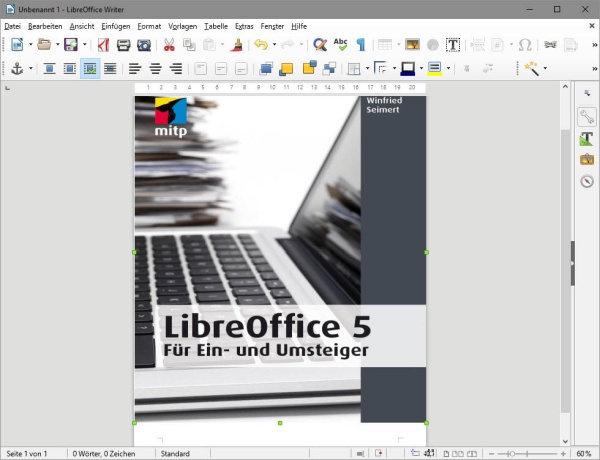The height and width of the screenshot is (460, 600).
Task: Toggle the selection mode status icon
Action: 360,454
